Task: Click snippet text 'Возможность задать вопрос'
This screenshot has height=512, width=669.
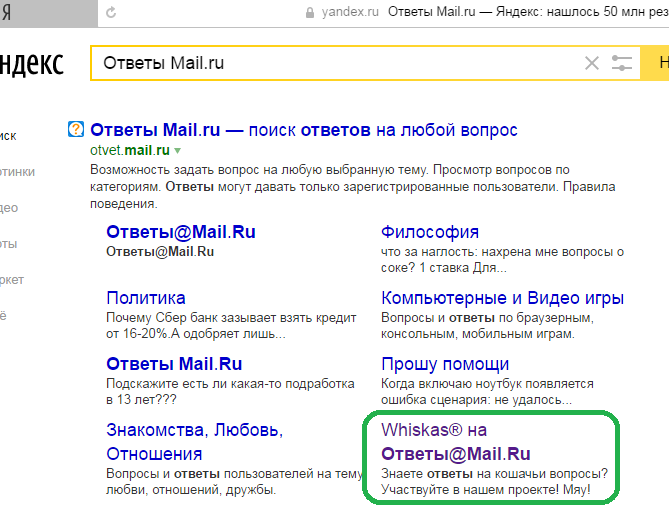Action: pos(173,170)
